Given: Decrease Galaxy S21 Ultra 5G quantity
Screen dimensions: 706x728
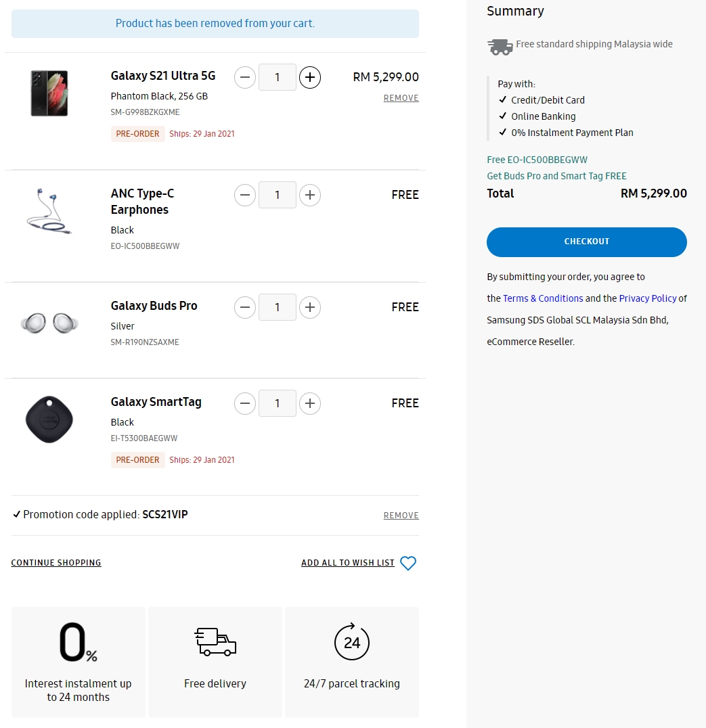Looking at the screenshot, I should (x=245, y=77).
